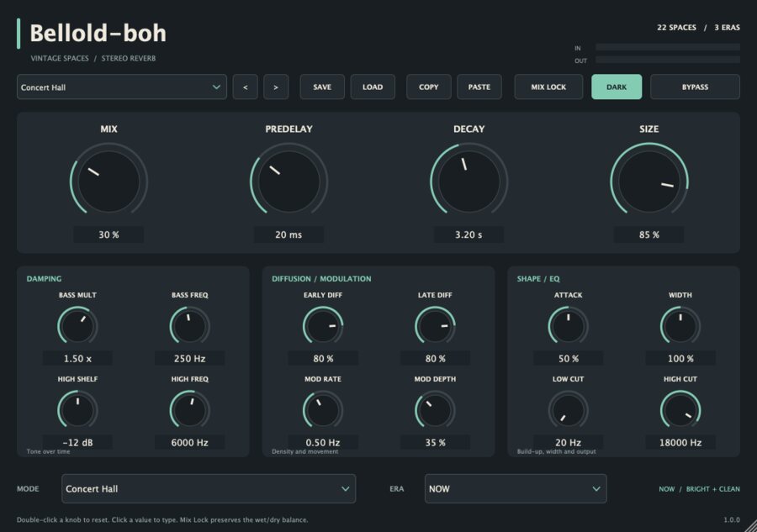Screen dimensions: 757x532
Task: Click the Bass Freq knob
Action: (x=190, y=326)
